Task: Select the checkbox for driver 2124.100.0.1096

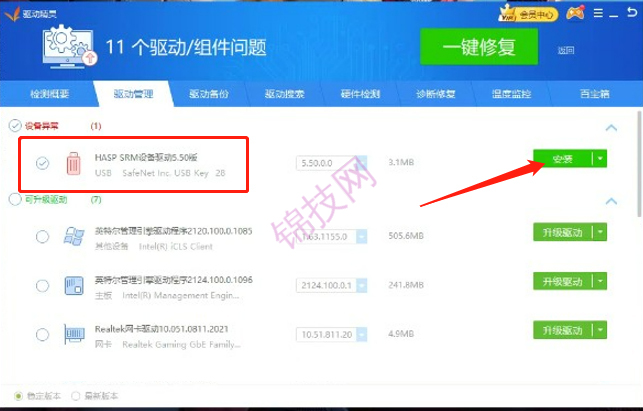Action: (42, 285)
